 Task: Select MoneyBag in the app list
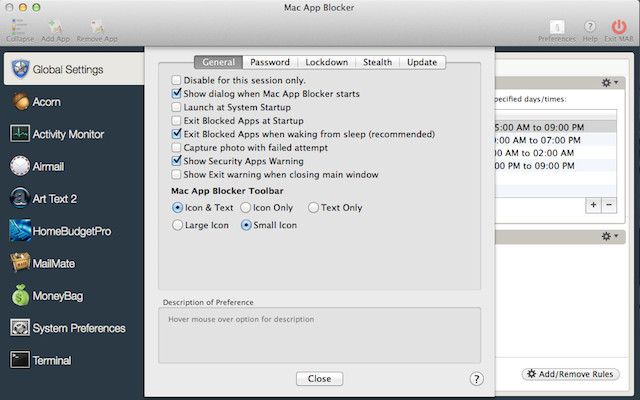coord(74,296)
